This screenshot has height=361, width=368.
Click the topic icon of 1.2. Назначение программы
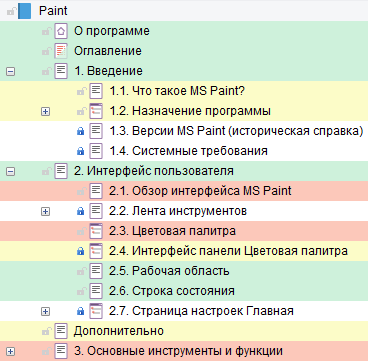click(96, 111)
